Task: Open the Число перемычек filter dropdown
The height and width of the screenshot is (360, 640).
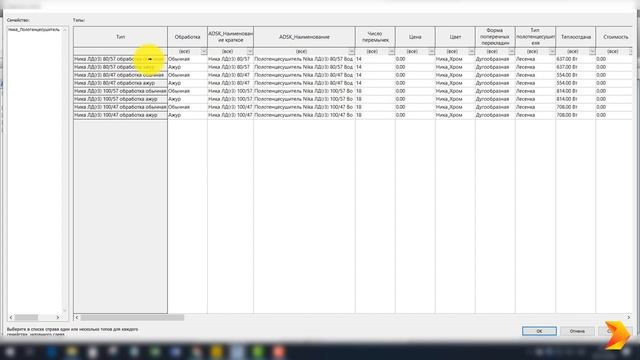Action: [391, 51]
